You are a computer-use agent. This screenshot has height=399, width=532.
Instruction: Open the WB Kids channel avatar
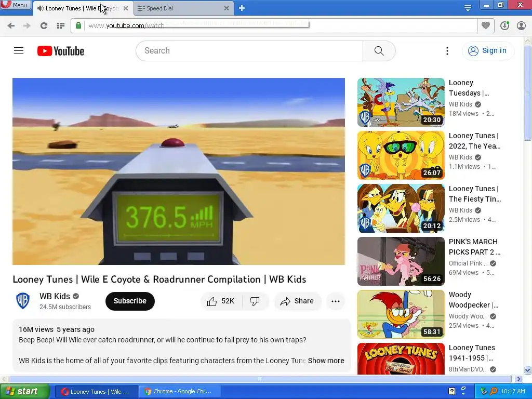pyautogui.click(x=23, y=301)
